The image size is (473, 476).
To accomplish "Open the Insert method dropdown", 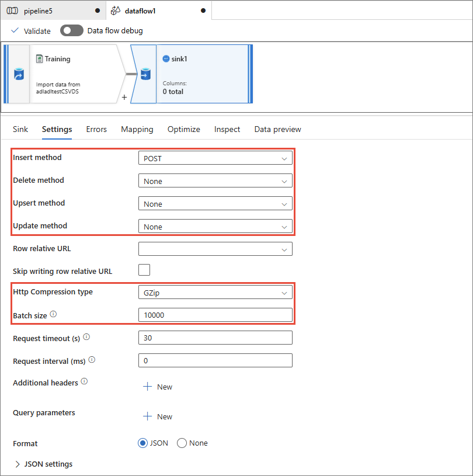I will tap(215, 158).
